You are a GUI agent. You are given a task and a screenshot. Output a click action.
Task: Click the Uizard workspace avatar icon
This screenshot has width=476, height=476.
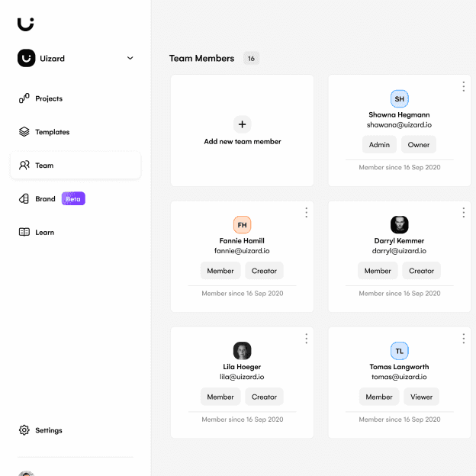pyautogui.click(x=27, y=58)
